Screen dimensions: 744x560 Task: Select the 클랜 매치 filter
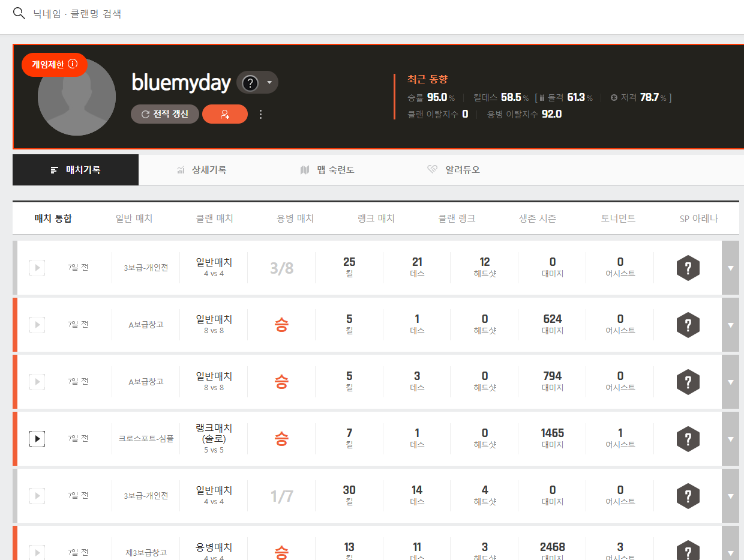pos(214,218)
